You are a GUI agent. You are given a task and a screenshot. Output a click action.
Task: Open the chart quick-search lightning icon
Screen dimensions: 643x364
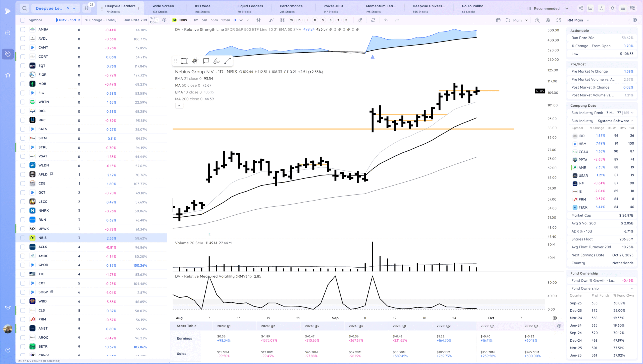537,20
